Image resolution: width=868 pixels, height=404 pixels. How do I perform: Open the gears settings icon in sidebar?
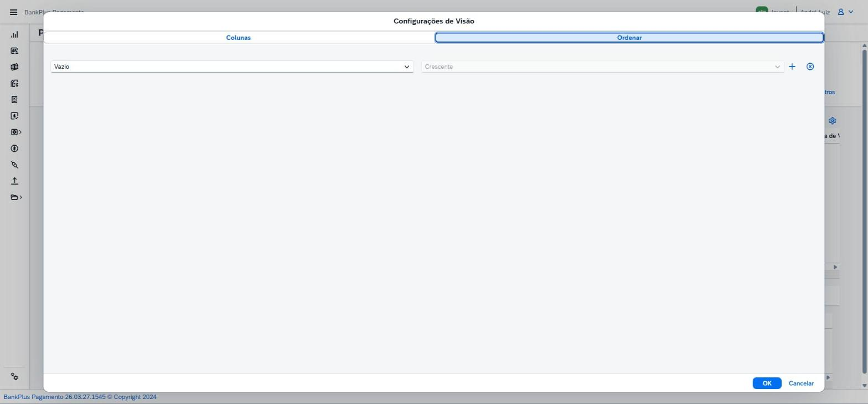[14, 377]
